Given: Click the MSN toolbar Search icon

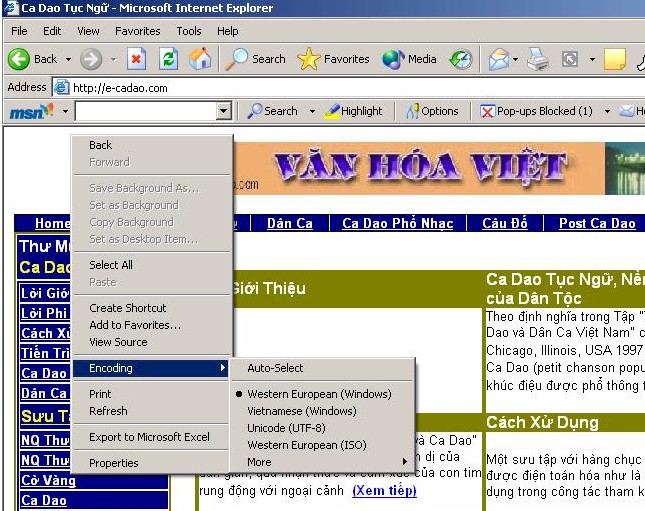Looking at the screenshot, I should click(255, 111).
